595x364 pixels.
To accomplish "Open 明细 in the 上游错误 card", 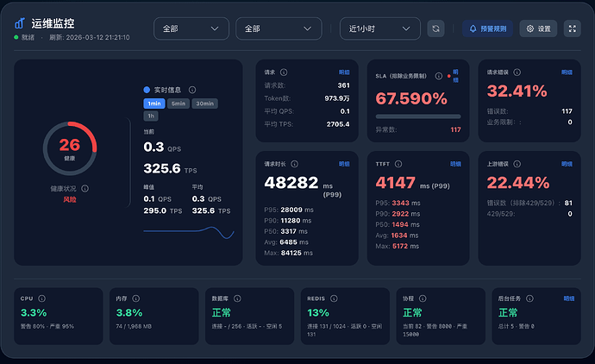I will [x=567, y=164].
